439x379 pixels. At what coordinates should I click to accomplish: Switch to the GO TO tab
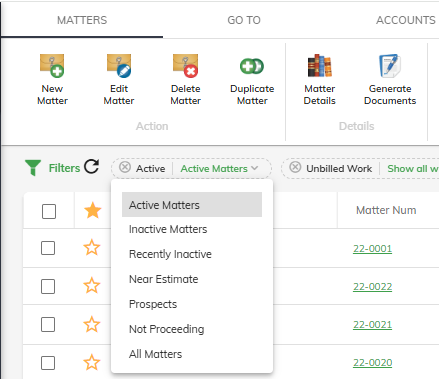coord(244,20)
